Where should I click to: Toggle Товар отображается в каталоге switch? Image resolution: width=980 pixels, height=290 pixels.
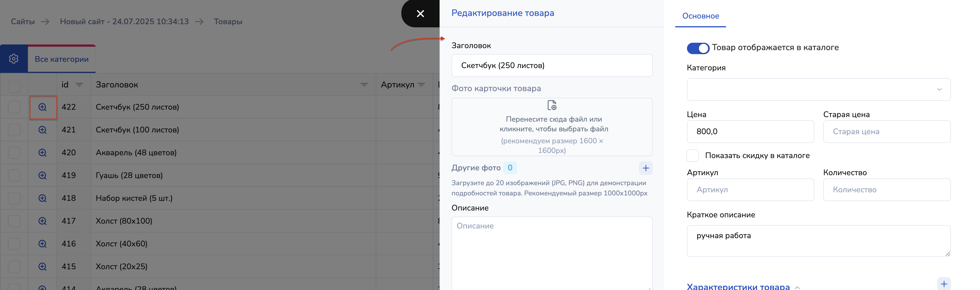pyautogui.click(x=698, y=48)
